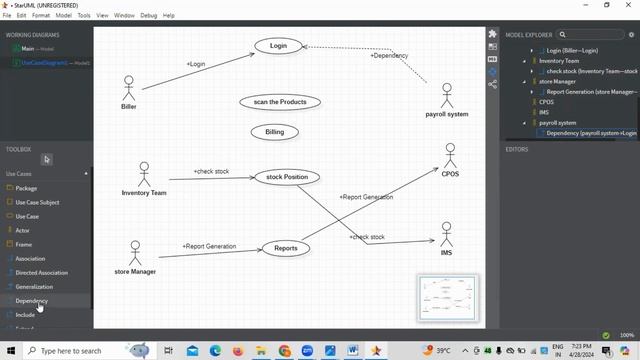Select the scan the Products use case
Image resolution: width=640 pixels, height=360 pixels.
point(280,102)
